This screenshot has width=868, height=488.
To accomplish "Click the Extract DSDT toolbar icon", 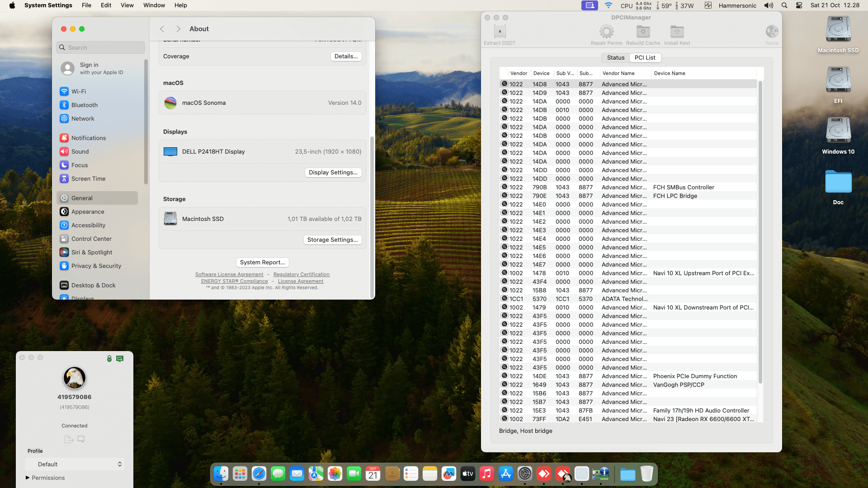I will (500, 32).
